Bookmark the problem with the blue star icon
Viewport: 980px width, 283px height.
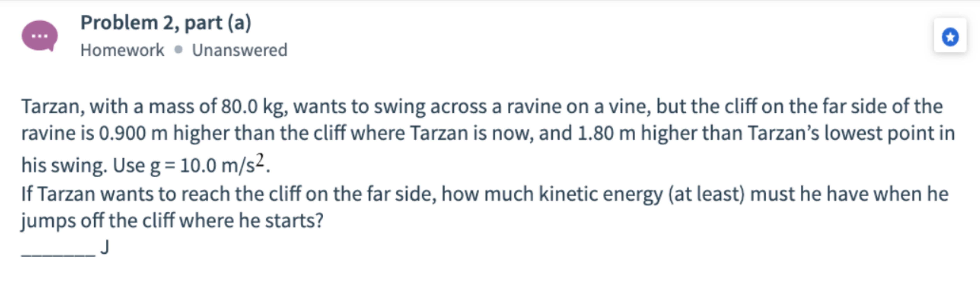[x=950, y=37]
